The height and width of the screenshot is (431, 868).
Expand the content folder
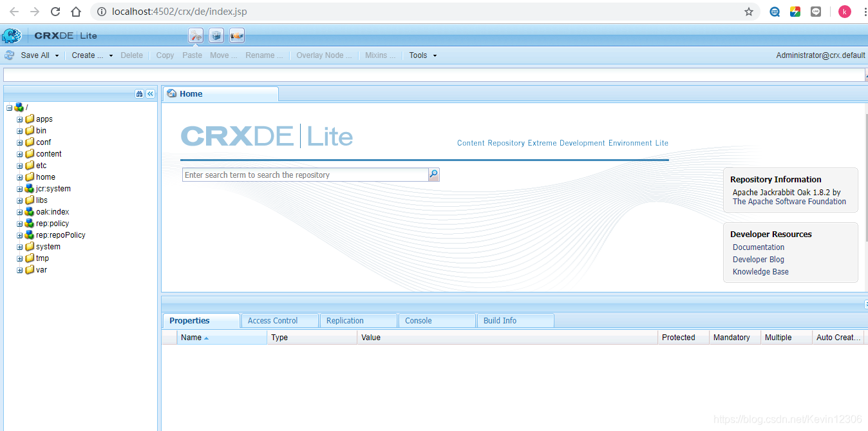click(19, 154)
